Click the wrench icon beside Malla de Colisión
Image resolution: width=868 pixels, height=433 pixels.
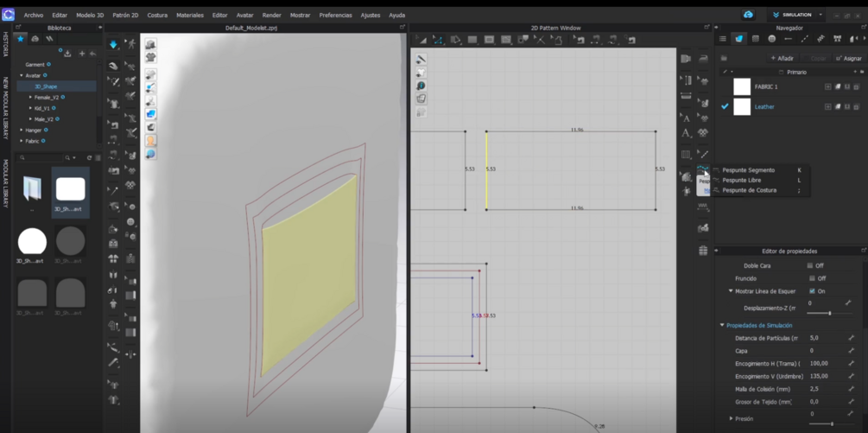pyautogui.click(x=851, y=389)
